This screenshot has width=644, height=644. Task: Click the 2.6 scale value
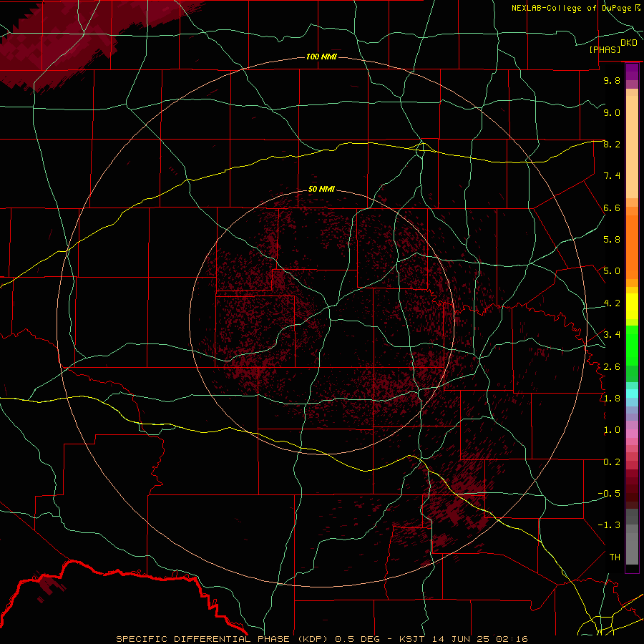612,367
